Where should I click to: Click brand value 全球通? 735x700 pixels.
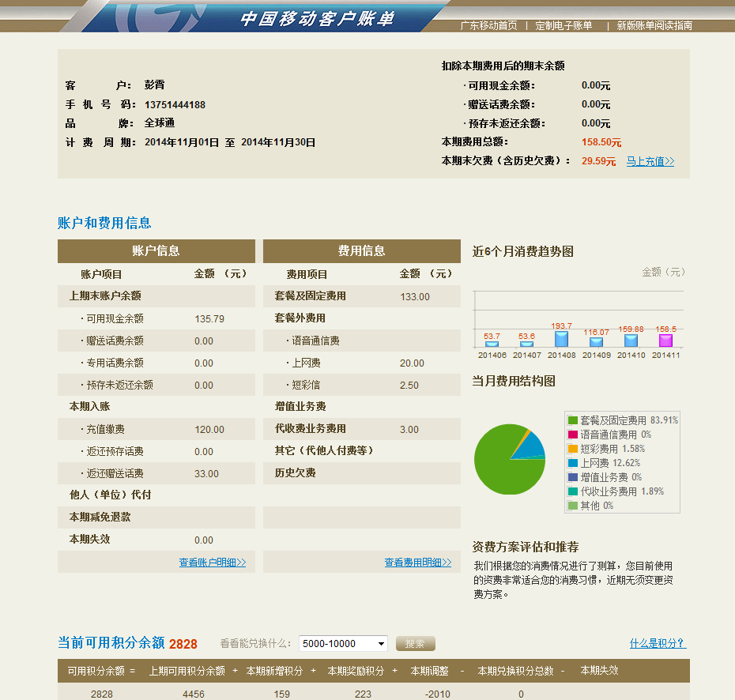(x=160, y=122)
